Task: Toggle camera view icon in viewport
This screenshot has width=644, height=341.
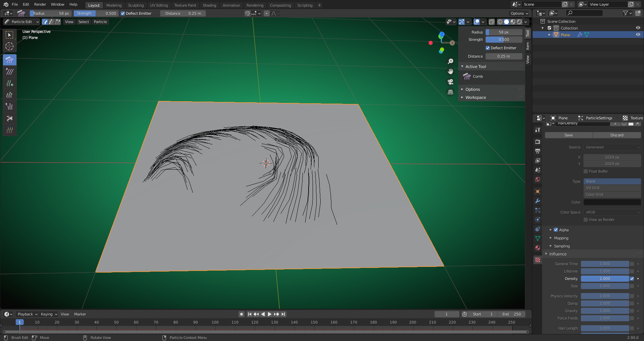Action: point(450,82)
